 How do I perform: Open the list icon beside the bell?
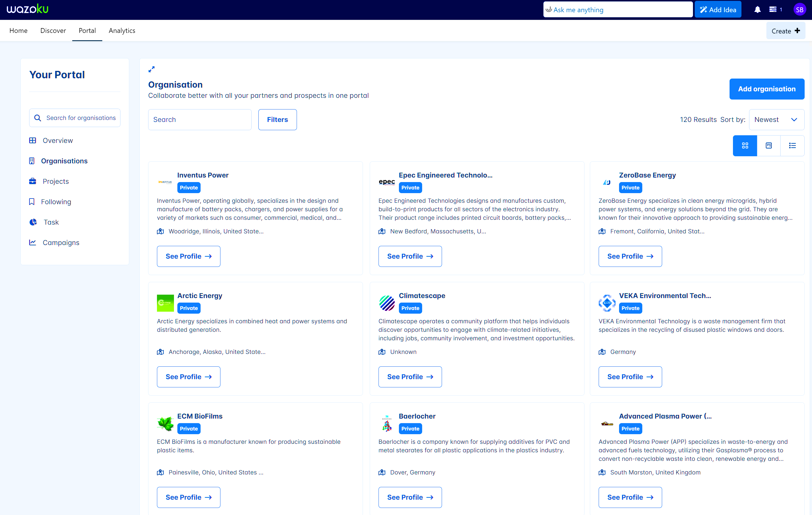[773, 9]
